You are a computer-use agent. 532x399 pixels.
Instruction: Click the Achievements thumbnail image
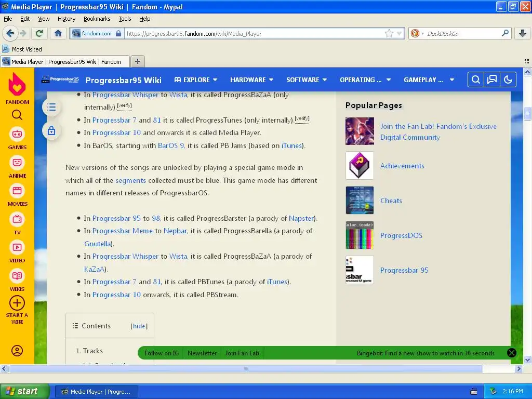pos(360,166)
